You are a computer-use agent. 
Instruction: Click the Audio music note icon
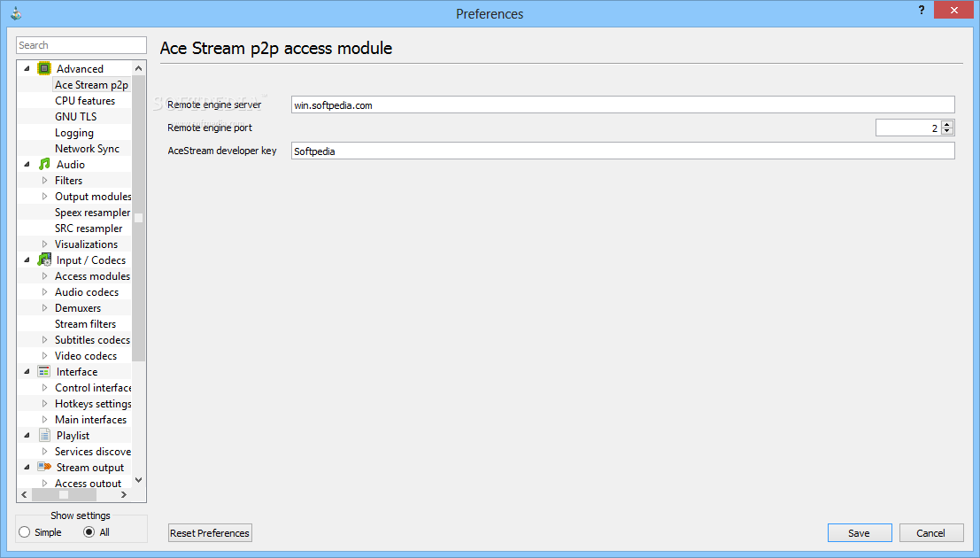[43, 164]
